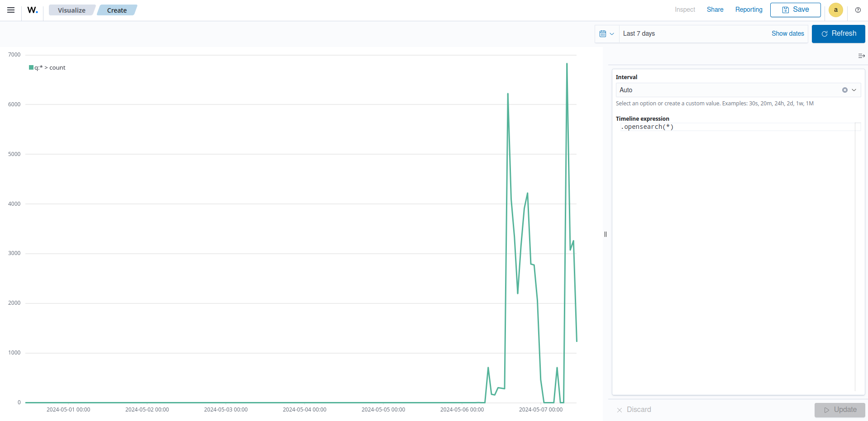Click the sidebar resize handle
This screenshot has width=868, height=421.
(605, 234)
